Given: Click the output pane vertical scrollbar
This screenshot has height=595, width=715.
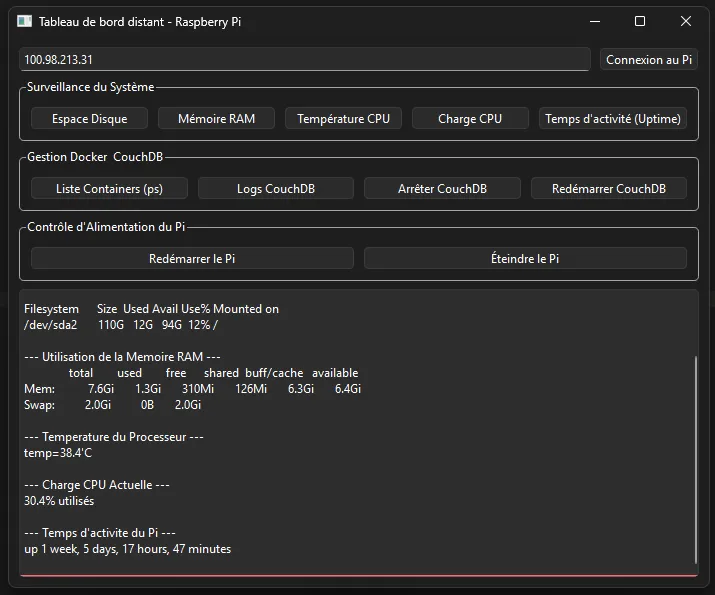Looking at the screenshot, I should [695, 460].
